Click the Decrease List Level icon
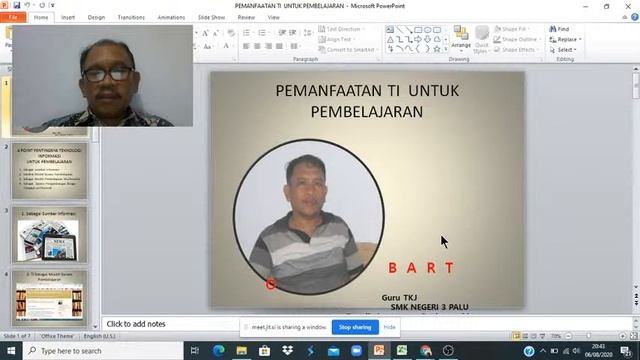This screenshot has height=360, width=640. 282,33
